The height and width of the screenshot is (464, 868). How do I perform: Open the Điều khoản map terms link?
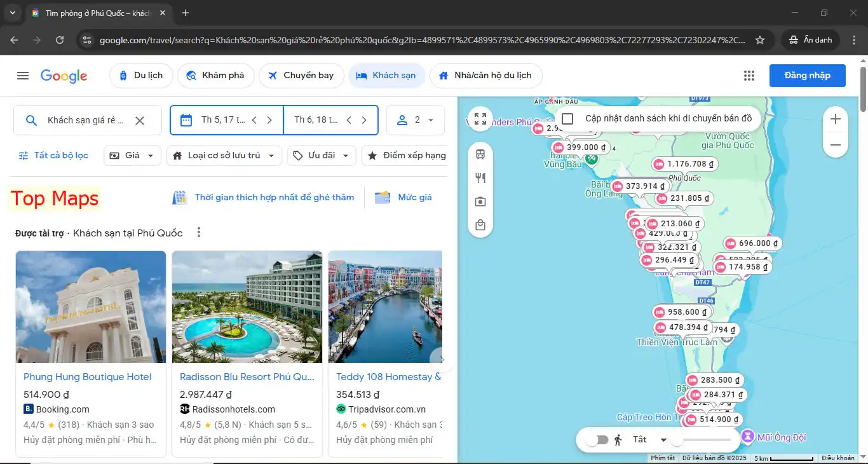point(838,458)
